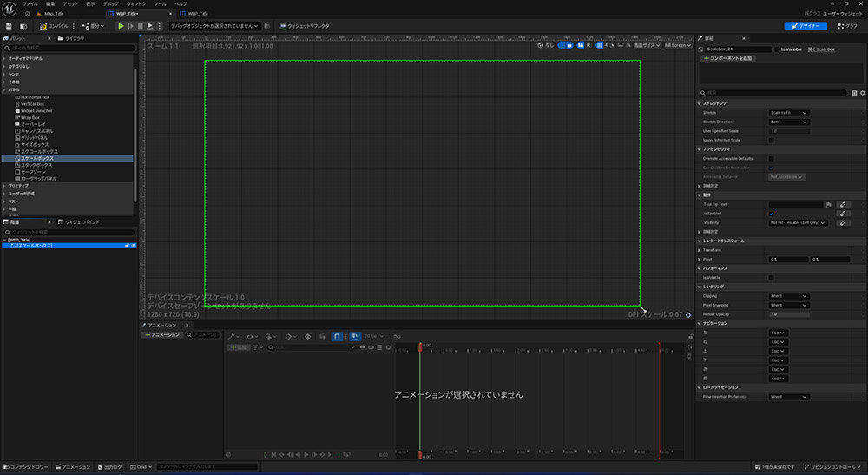
Task: Click the green Play button in toolbar
Action: tap(121, 26)
